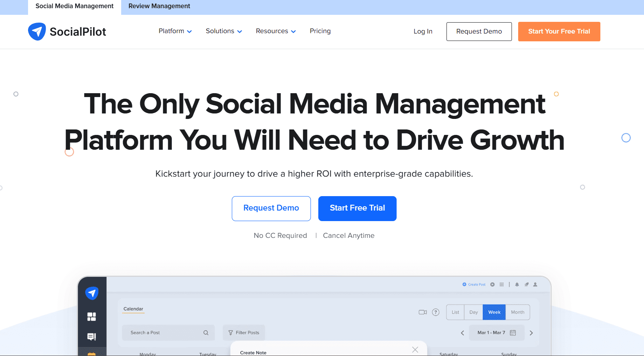Open the apps grid icon next to Create Post
Viewport: 644px width, 356px height.
(x=501, y=284)
